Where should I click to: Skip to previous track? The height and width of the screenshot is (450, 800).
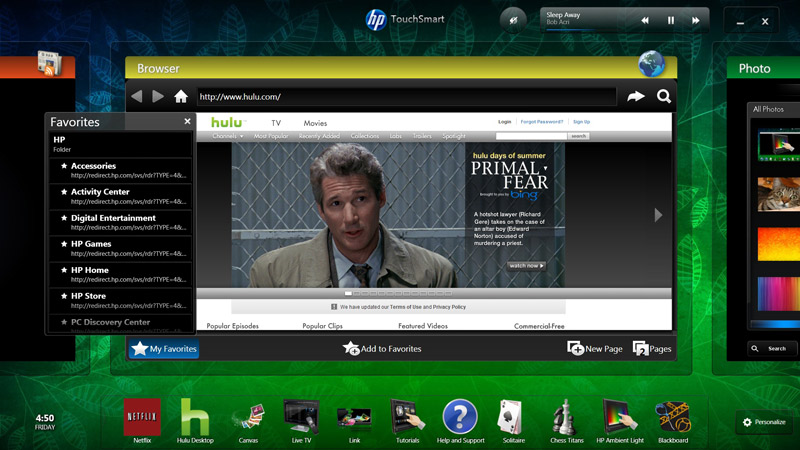click(645, 20)
